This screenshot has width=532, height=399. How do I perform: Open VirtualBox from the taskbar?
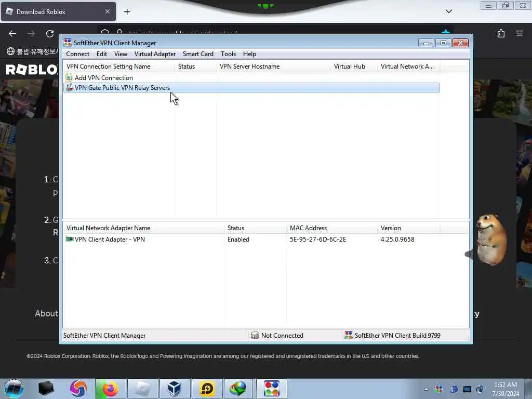(x=175, y=389)
